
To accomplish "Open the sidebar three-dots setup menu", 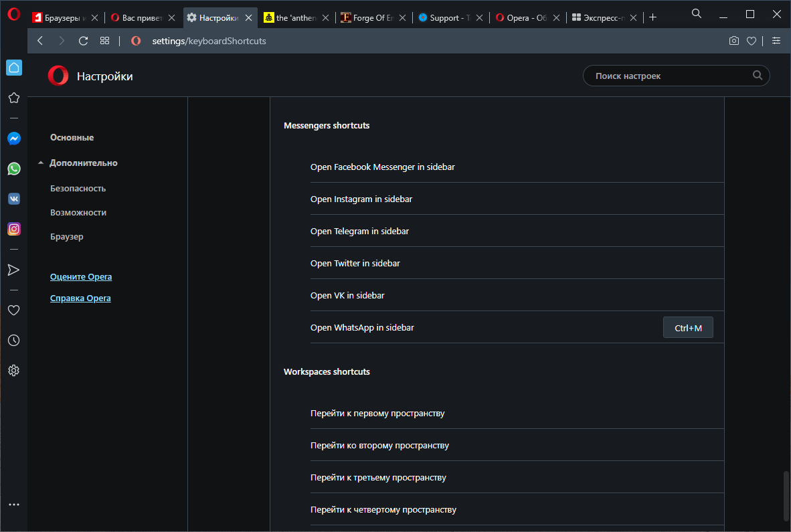I will (x=14, y=505).
